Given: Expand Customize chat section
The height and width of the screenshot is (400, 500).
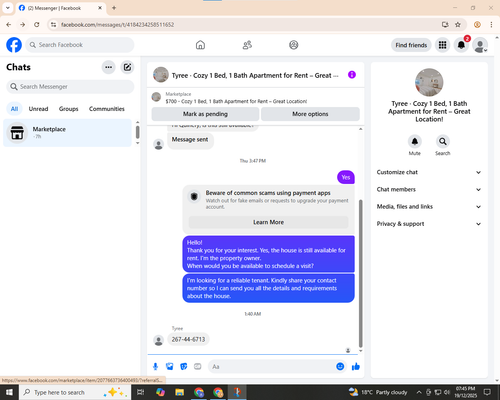Looking at the screenshot, I should coord(429,172).
